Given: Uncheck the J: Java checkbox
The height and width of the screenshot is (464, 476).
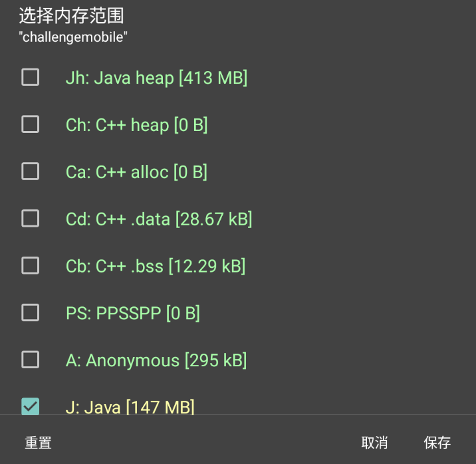Looking at the screenshot, I should click(x=31, y=406).
